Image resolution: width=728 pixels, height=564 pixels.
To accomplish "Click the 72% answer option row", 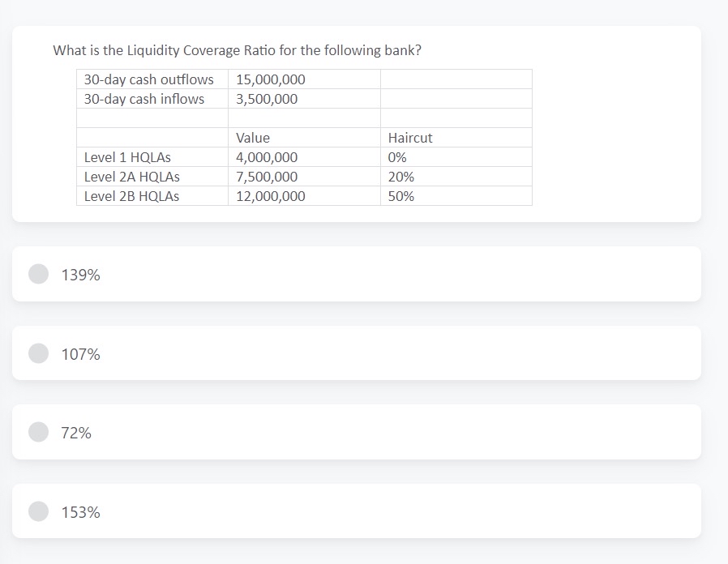I will tap(356, 433).
